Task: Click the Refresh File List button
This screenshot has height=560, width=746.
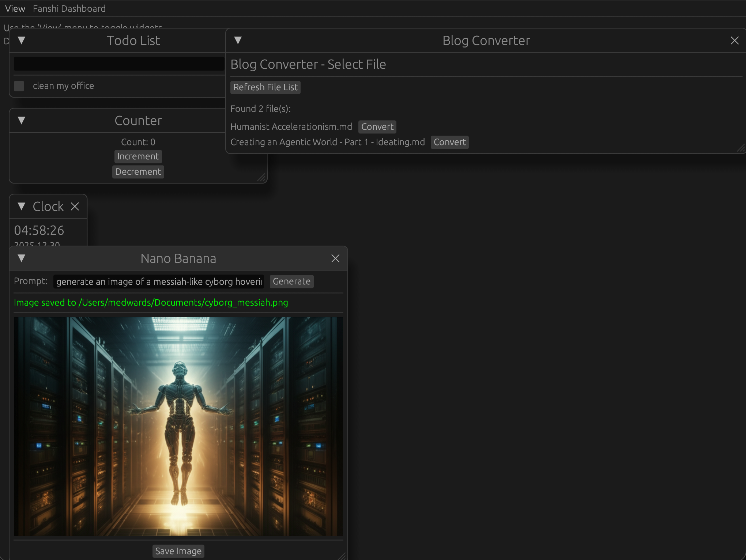Action: [265, 87]
